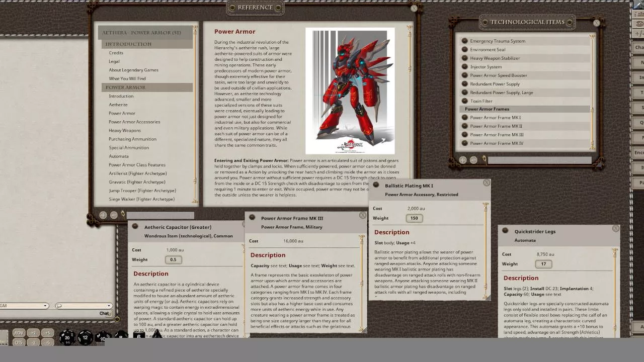Roll the d12 die

pyautogui.click(x=85, y=337)
